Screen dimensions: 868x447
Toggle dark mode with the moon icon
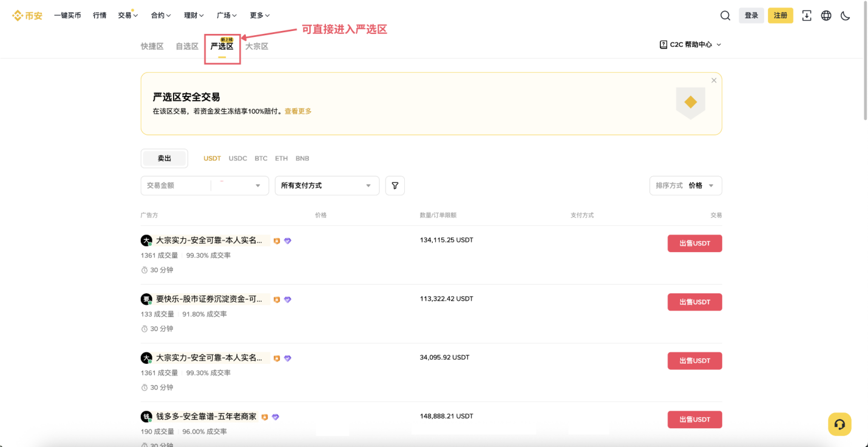[845, 15]
